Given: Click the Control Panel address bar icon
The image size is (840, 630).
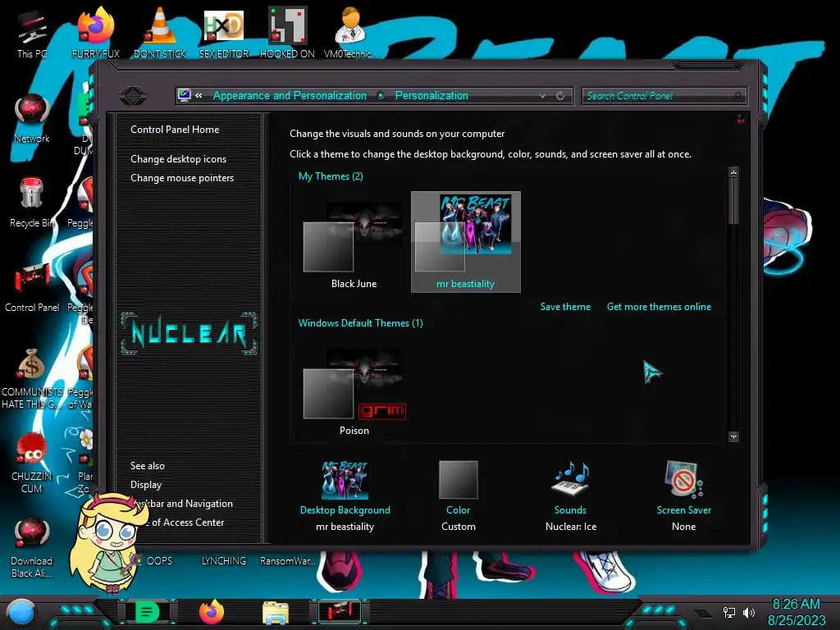Looking at the screenshot, I should click(x=185, y=95).
